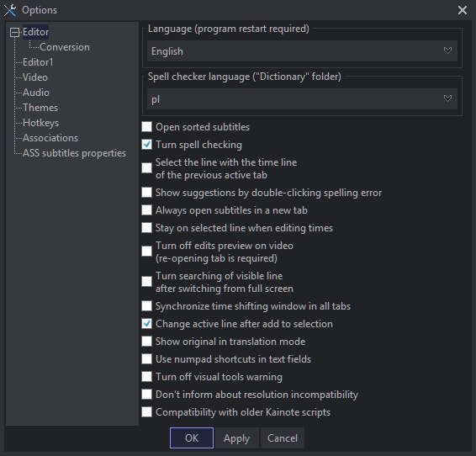The image size is (476, 456).
Task: Open the Language dropdown showing English
Action: [302, 50]
